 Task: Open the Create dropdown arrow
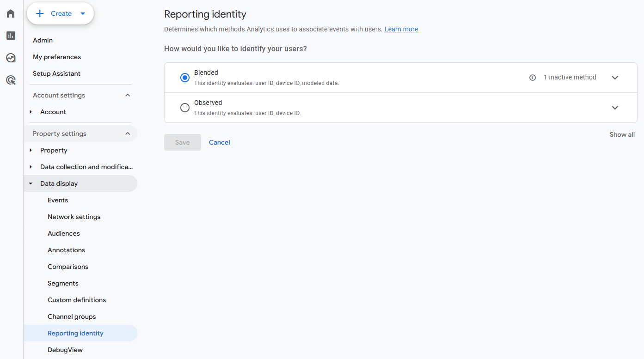tap(83, 13)
